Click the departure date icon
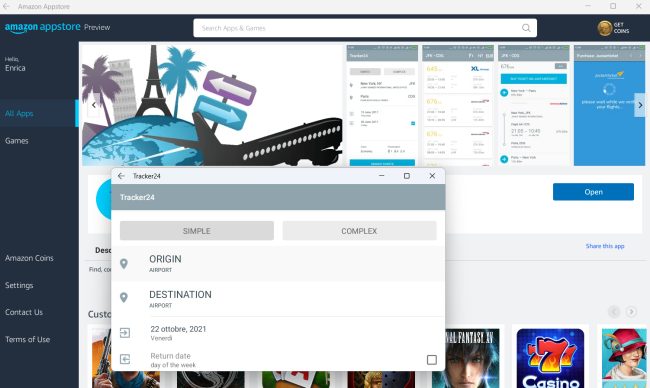This screenshot has height=388, width=650. [125, 332]
